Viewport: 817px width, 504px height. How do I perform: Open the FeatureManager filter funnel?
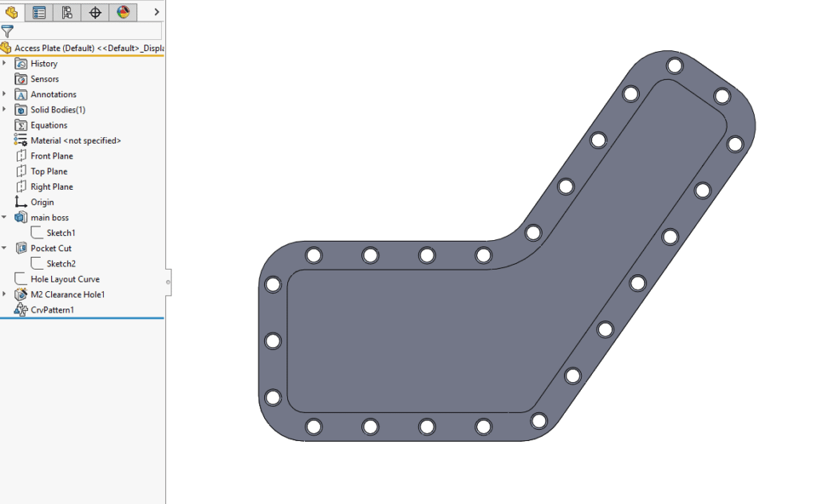coord(9,32)
